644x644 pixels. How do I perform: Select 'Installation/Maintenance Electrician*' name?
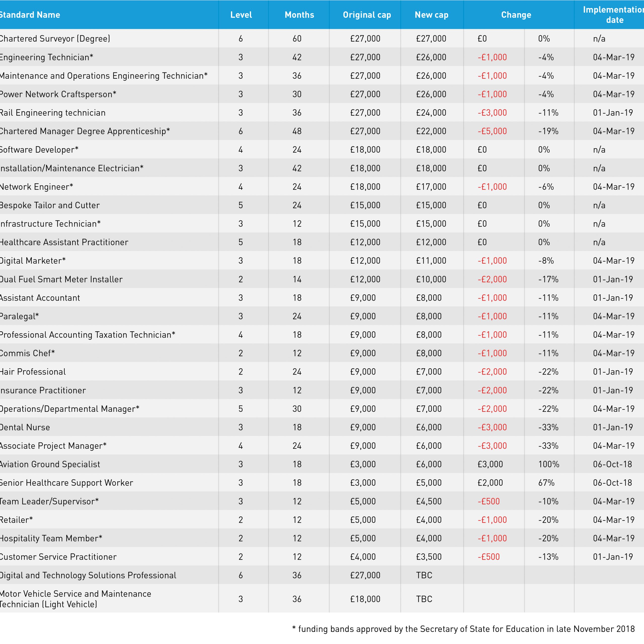tap(72, 168)
